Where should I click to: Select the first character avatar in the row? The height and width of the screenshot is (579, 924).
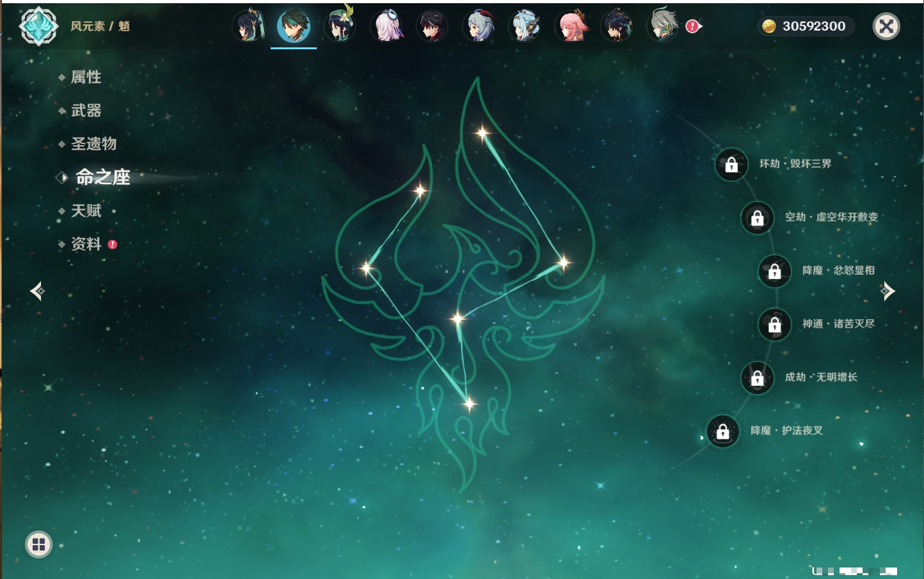(248, 26)
